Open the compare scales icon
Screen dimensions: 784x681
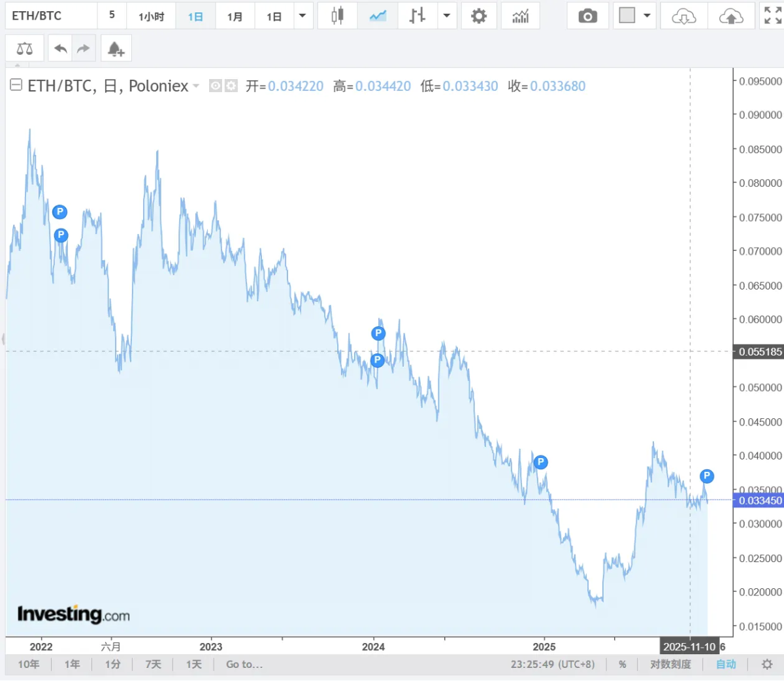[x=25, y=48]
